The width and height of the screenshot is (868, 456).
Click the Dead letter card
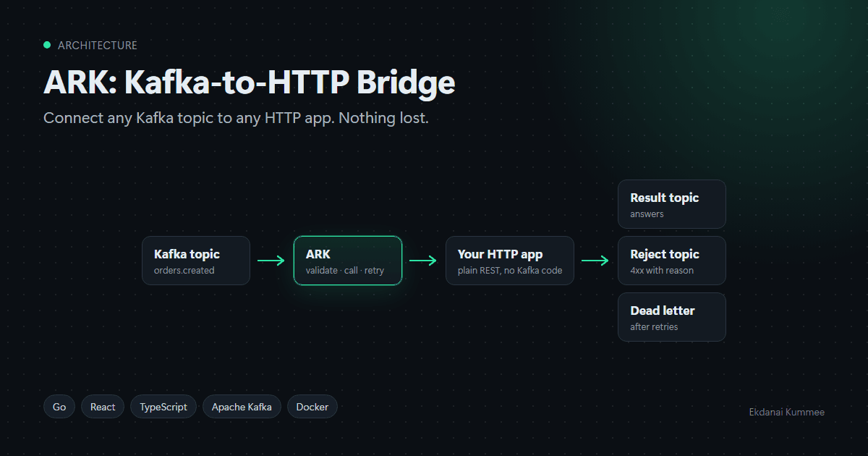[672, 317]
